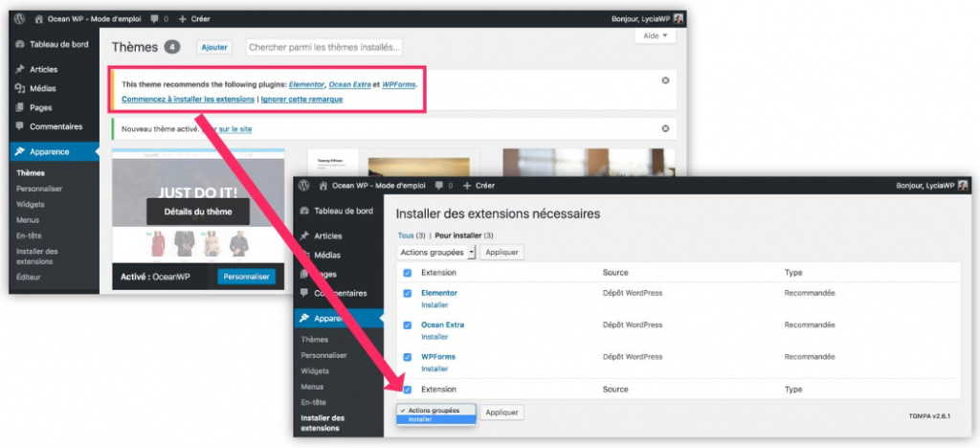This screenshot has height=448, width=980.
Task: Choose Actions groupées option in open dropdown
Action: [x=436, y=411]
